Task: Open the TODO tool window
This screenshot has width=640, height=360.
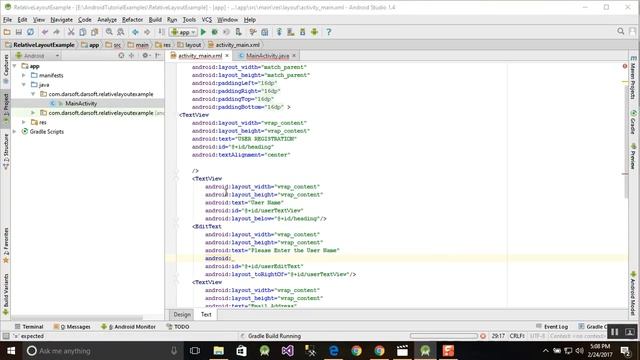Action: coord(178,327)
